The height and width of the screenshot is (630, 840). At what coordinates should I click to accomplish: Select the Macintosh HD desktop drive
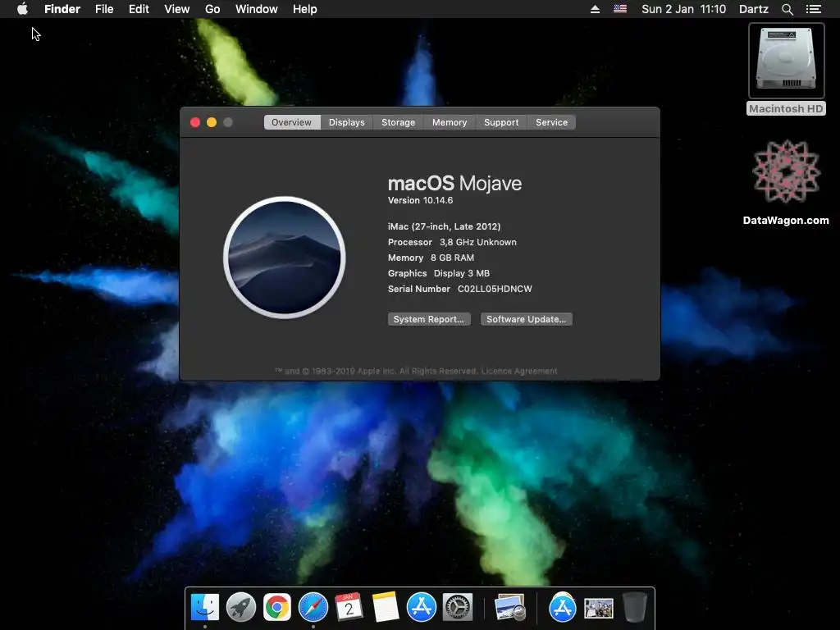pos(786,69)
